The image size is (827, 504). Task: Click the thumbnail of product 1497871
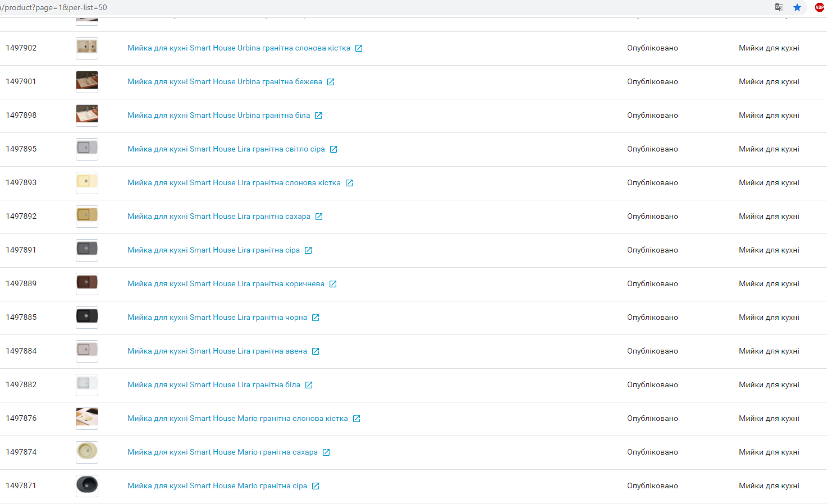pos(87,486)
